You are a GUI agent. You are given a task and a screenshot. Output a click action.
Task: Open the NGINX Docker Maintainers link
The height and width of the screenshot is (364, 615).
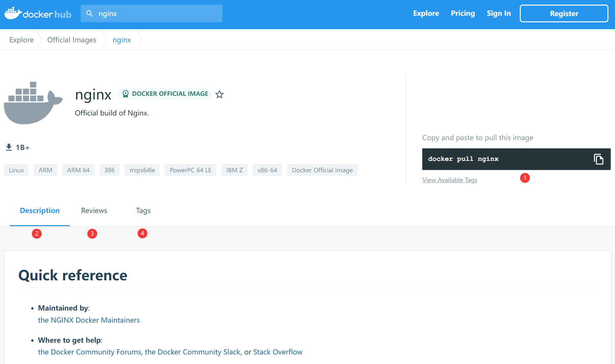[x=89, y=320]
